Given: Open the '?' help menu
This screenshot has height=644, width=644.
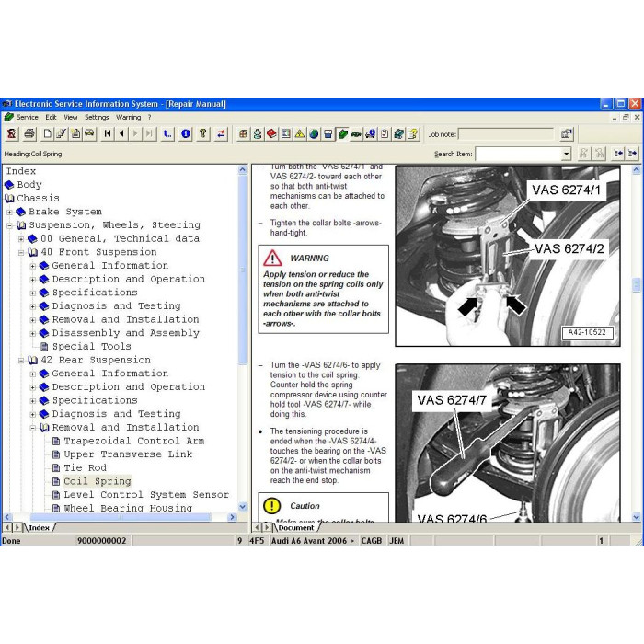Looking at the screenshot, I should (149, 117).
